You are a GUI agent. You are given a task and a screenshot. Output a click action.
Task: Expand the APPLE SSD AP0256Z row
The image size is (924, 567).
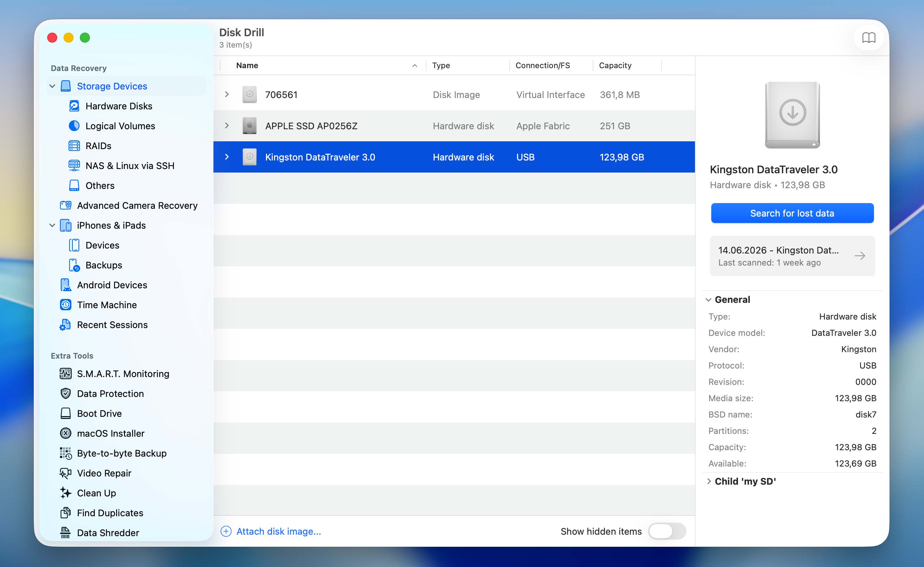[227, 126]
